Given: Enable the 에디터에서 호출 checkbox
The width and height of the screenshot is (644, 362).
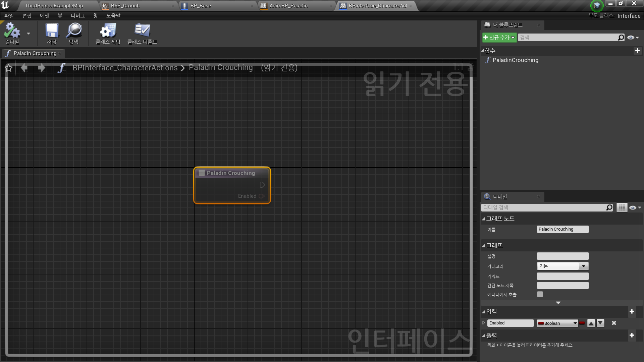Looking at the screenshot, I should [540, 294].
